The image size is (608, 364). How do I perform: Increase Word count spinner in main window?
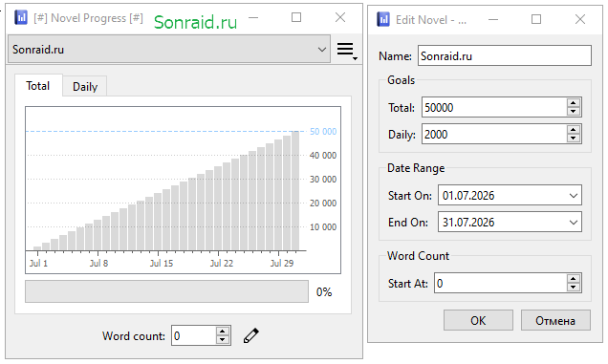(x=222, y=332)
